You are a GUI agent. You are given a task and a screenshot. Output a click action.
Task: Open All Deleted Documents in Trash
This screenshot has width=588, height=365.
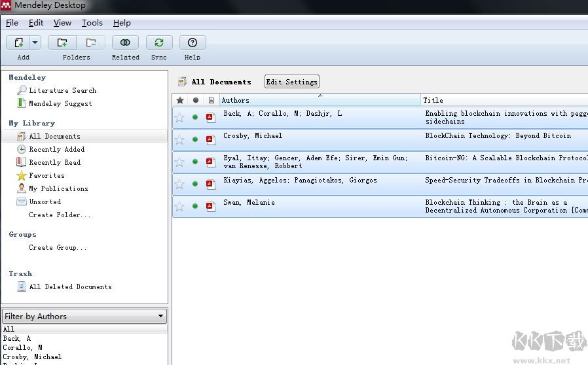(70, 287)
